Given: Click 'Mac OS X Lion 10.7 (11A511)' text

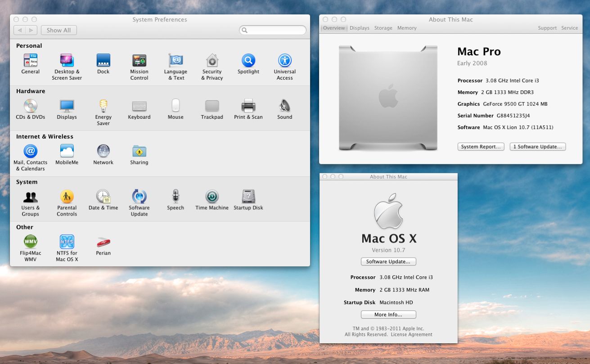Looking at the screenshot, I should pyautogui.click(x=518, y=127).
